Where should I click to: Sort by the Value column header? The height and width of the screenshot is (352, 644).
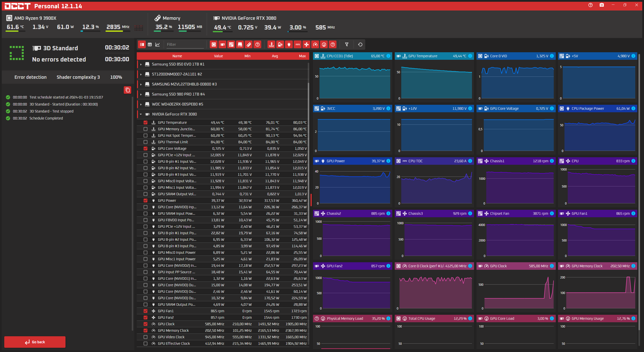(218, 56)
